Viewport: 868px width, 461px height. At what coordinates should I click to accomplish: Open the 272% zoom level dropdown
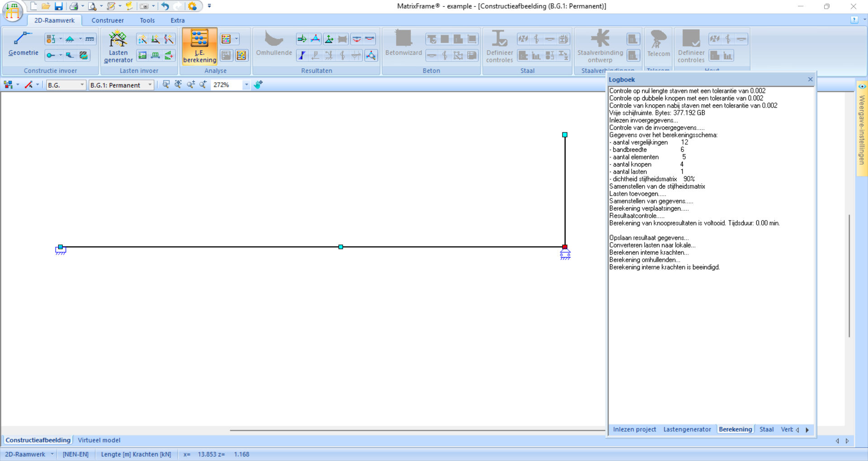click(x=246, y=85)
